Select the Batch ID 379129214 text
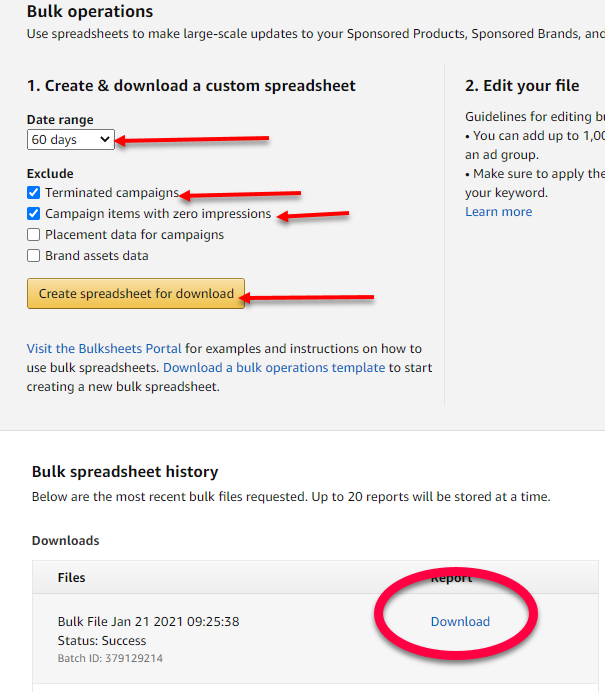This screenshot has height=692, width=605. point(110,658)
